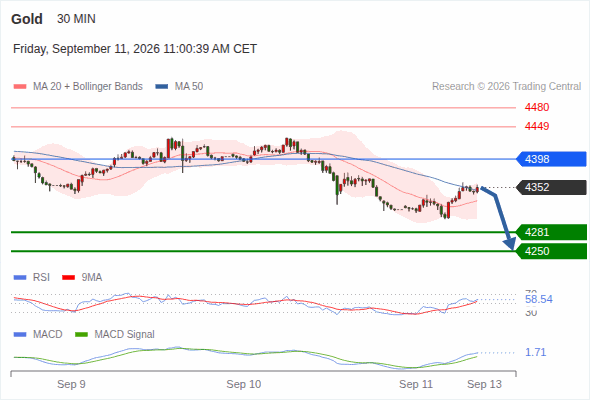
Task: Click the MA 50 blue legend swatch
Action: (x=162, y=87)
